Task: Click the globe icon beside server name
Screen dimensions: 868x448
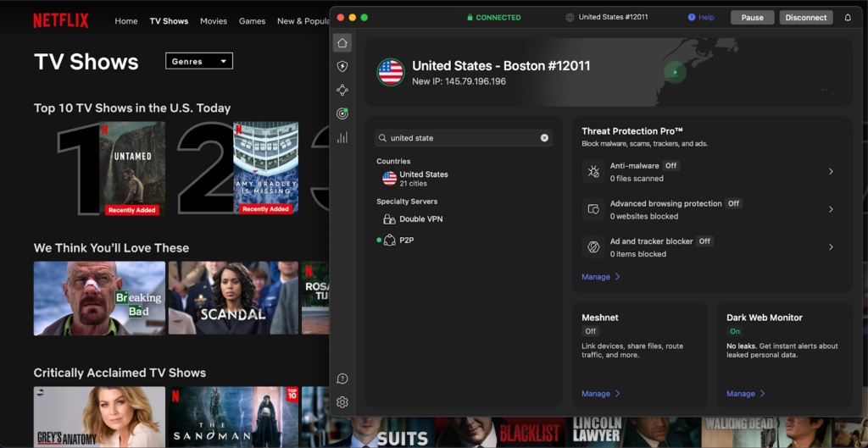Action: pos(570,17)
